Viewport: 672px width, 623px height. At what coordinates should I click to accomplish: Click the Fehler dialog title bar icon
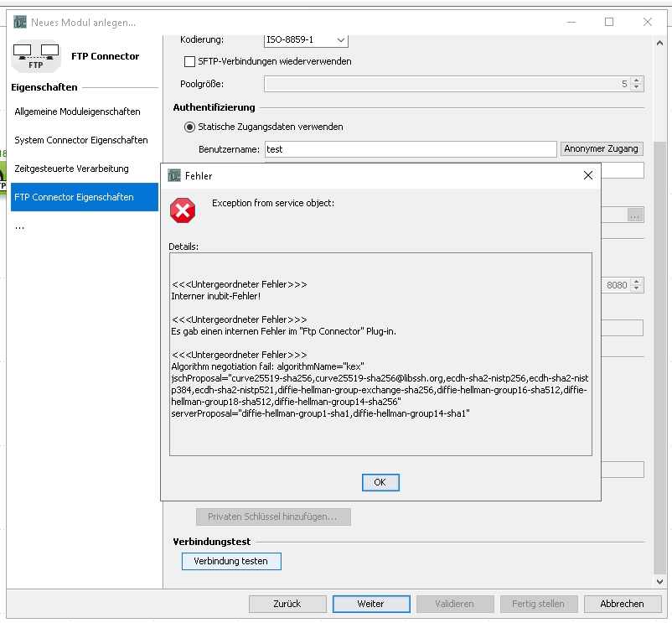click(x=174, y=176)
